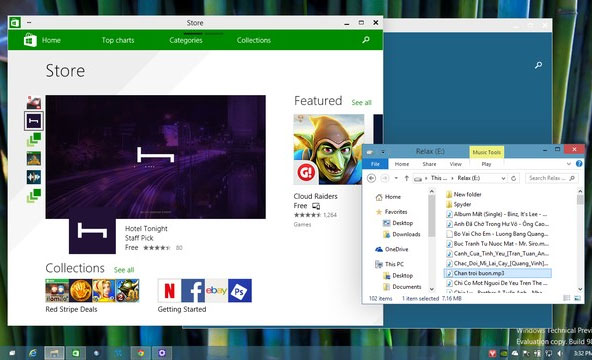The width and height of the screenshot is (592, 360).
Task: Click file list scrollbar down arrow
Action: pos(580,289)
